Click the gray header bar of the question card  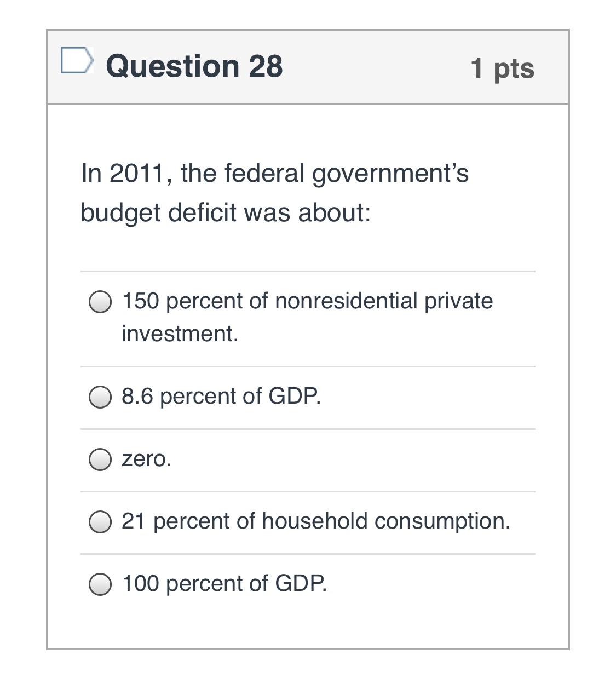click(x=383, y=67)
